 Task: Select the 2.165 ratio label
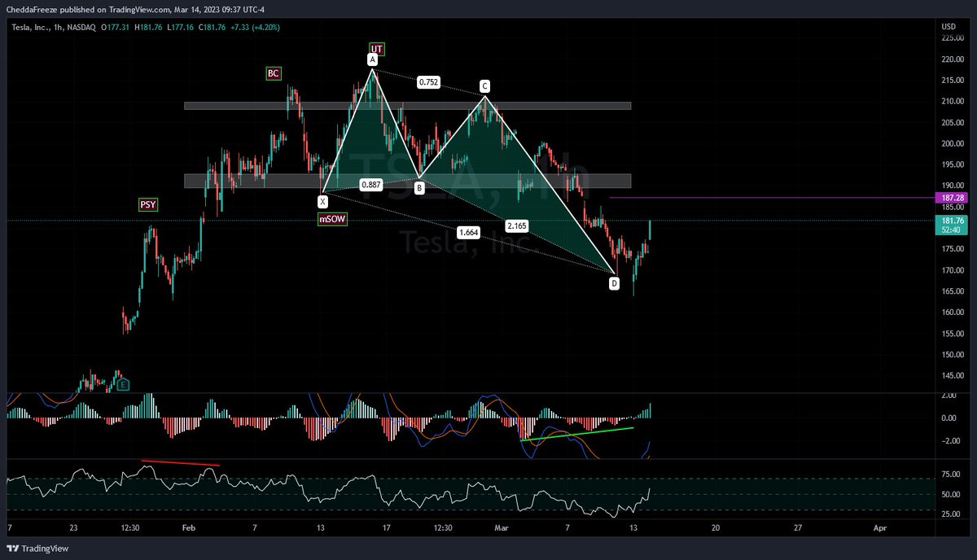click(x=516, y=225)
